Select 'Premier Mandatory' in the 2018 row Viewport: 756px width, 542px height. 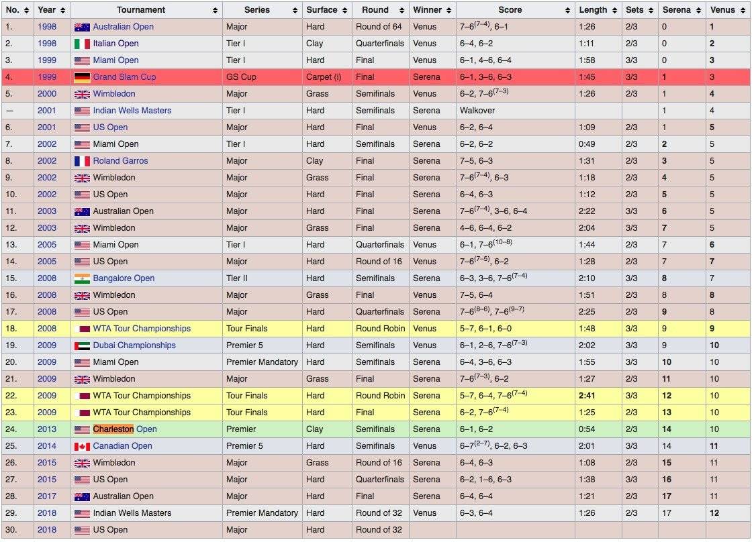(x=263, y=513)
